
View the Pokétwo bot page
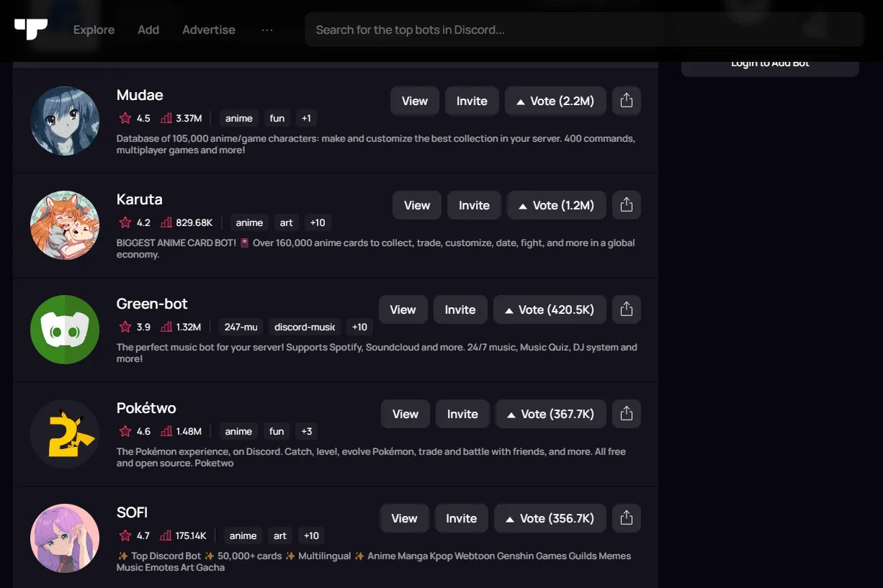[x=405, y=414]
